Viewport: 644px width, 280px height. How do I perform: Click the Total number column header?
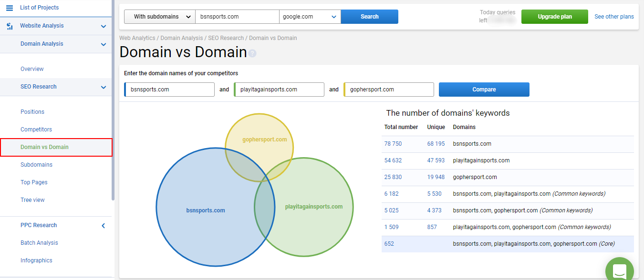[x=401, y=127]
